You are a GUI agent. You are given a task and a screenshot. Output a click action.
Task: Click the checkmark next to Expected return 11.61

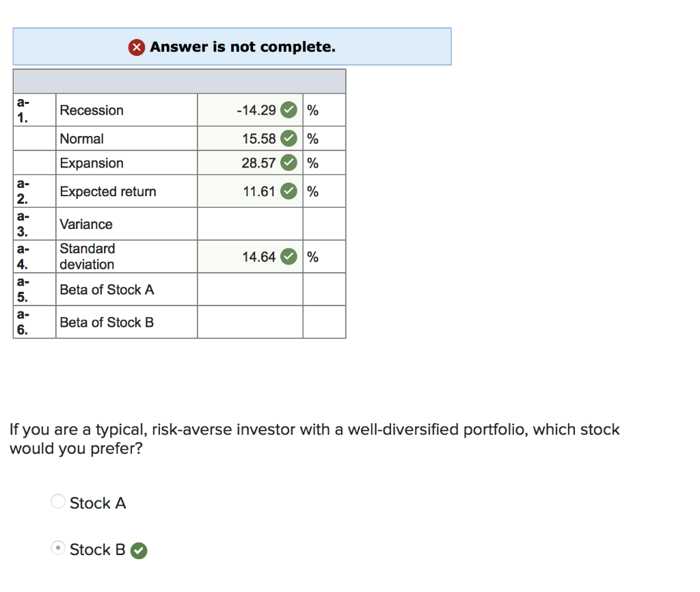[288, 191]
